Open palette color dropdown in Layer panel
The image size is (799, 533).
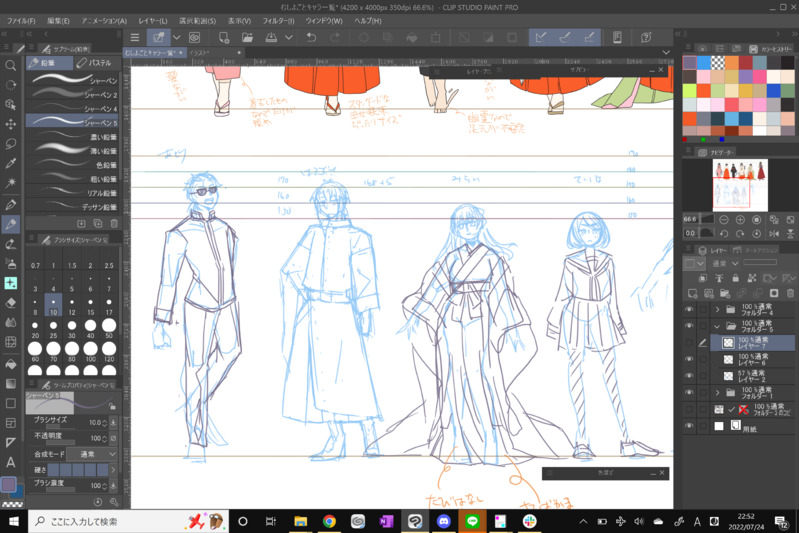[x=694, y=263]
